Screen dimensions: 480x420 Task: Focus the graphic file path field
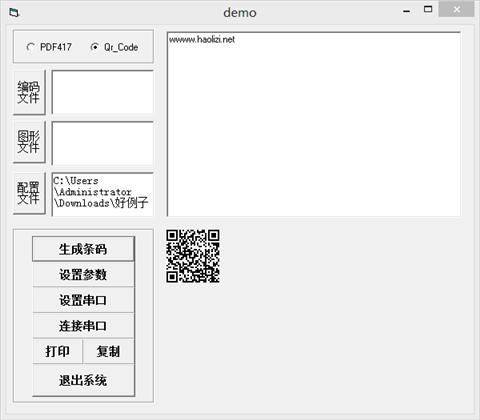[103, 143]
